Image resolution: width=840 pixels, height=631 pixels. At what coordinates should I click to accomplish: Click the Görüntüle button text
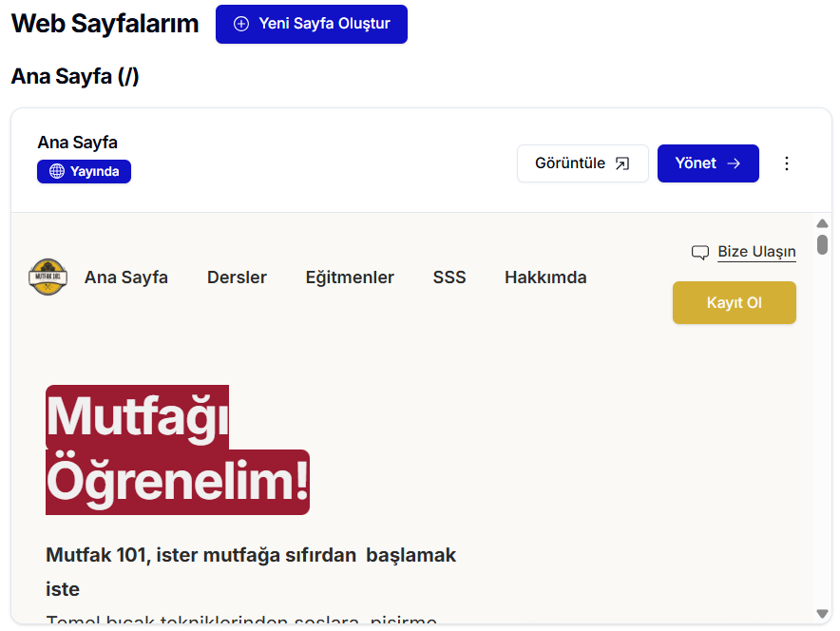[x=570, y=163]
